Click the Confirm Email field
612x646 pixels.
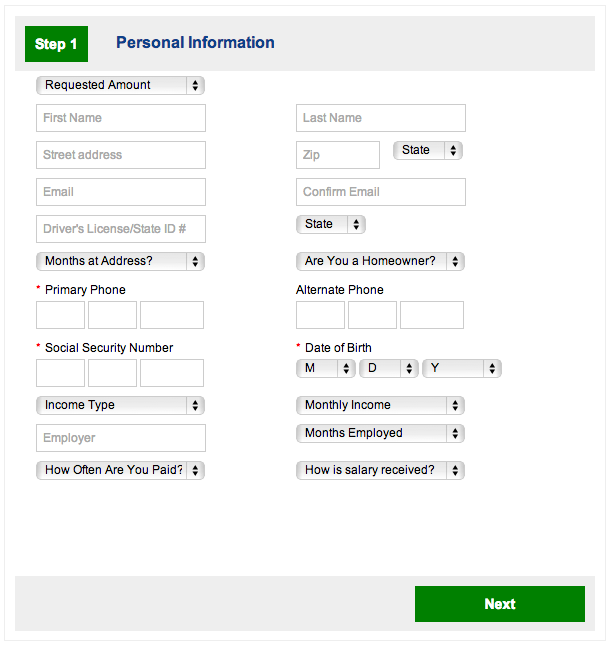coord(381,192)
